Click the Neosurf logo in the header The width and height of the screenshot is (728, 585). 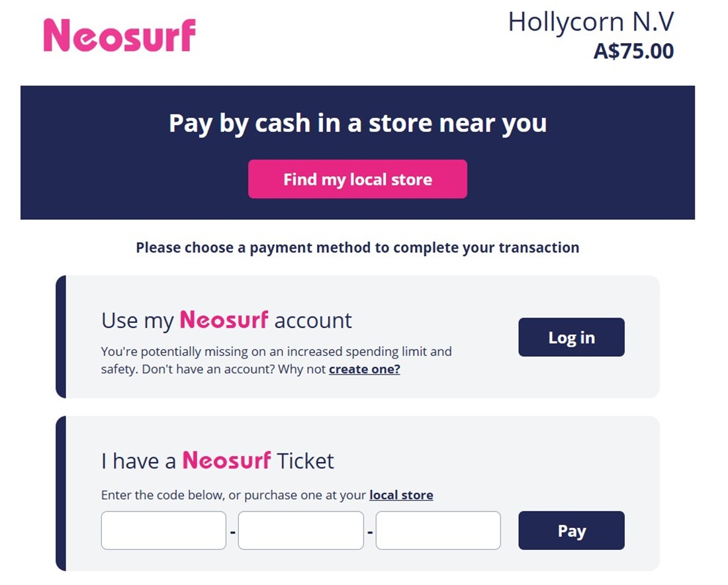tap(119, 35)
